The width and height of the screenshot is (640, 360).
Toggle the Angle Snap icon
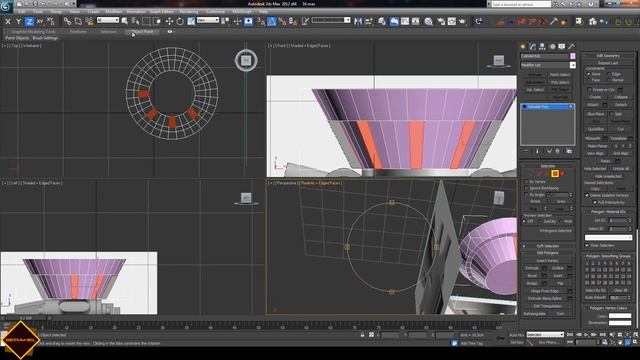271,21
